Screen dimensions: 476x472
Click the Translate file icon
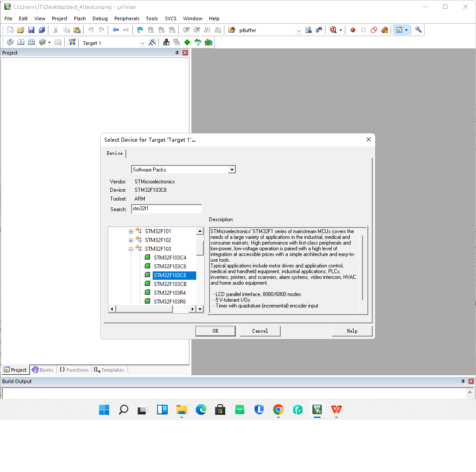tap(10, 43)
